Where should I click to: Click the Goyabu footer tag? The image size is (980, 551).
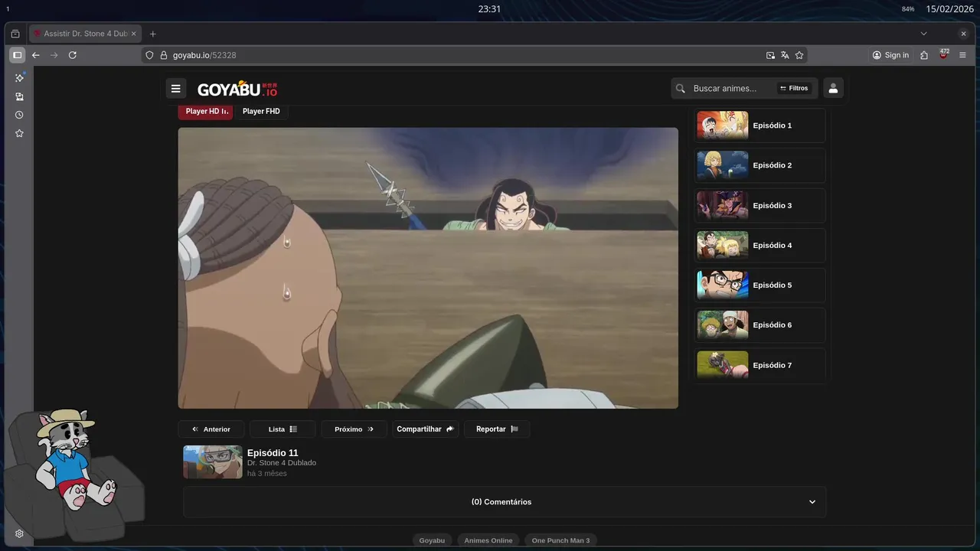coord(432,540)
